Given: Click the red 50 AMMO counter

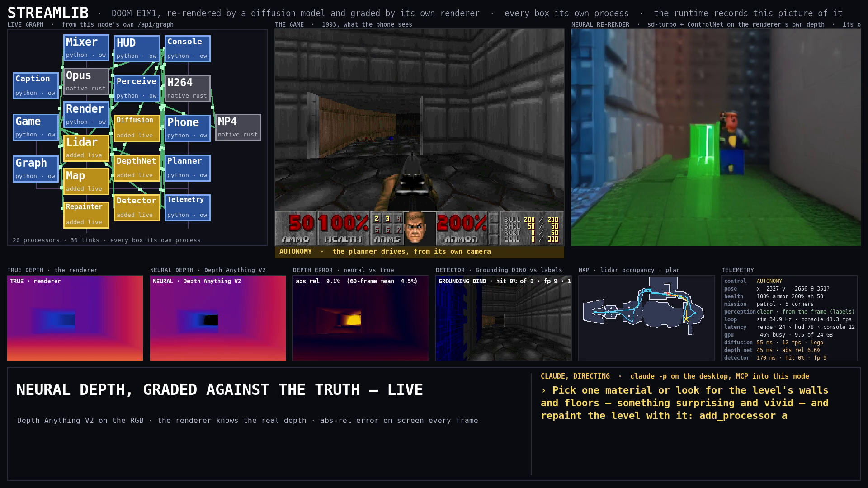Looking at the screenshot, I should (x=301, y=223).
